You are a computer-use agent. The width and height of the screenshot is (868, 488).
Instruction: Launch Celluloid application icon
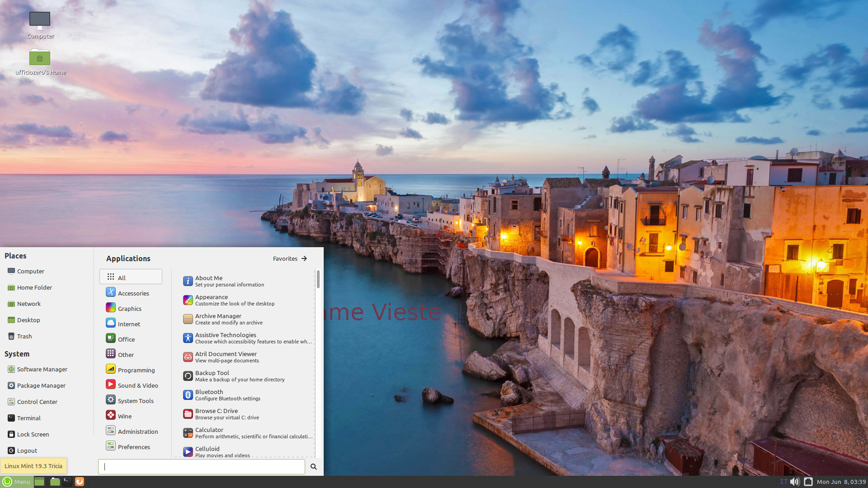[188, 452]
